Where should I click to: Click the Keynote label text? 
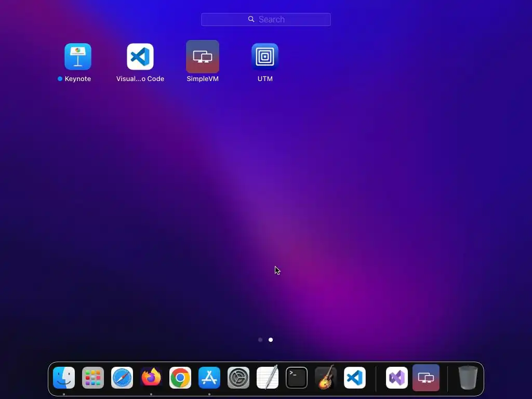pos(78,79)
